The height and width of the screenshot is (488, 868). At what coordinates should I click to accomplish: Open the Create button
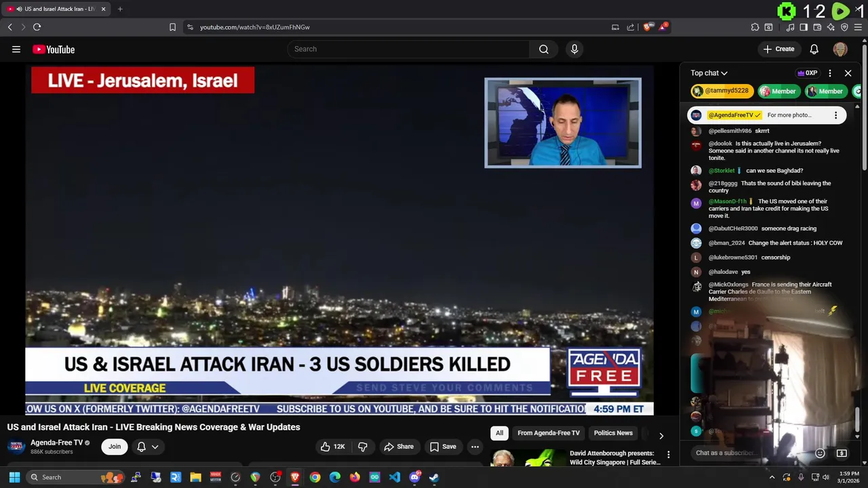(x=778, y=49)
